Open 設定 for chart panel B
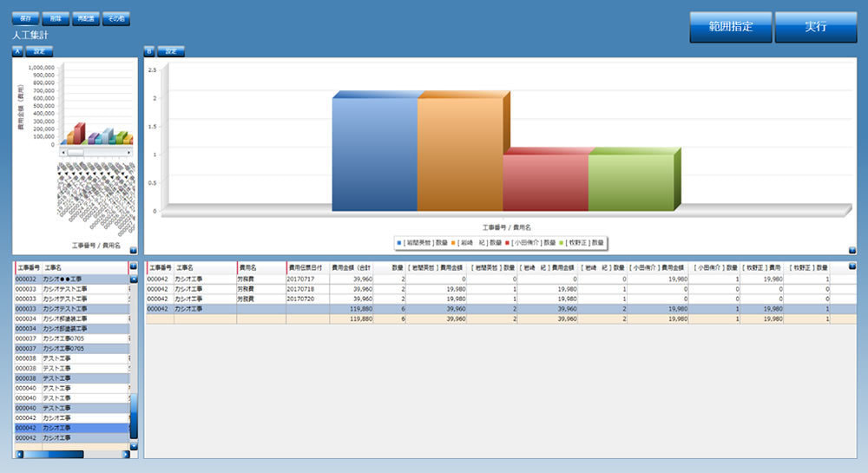Image resolution: width=868 pixels, height=473 pixels. (x=170, y=50)
